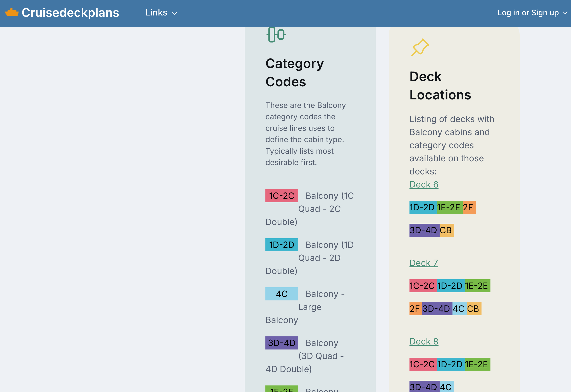
Task: Click the green category codes icon
Action: (x=276, y=35)
